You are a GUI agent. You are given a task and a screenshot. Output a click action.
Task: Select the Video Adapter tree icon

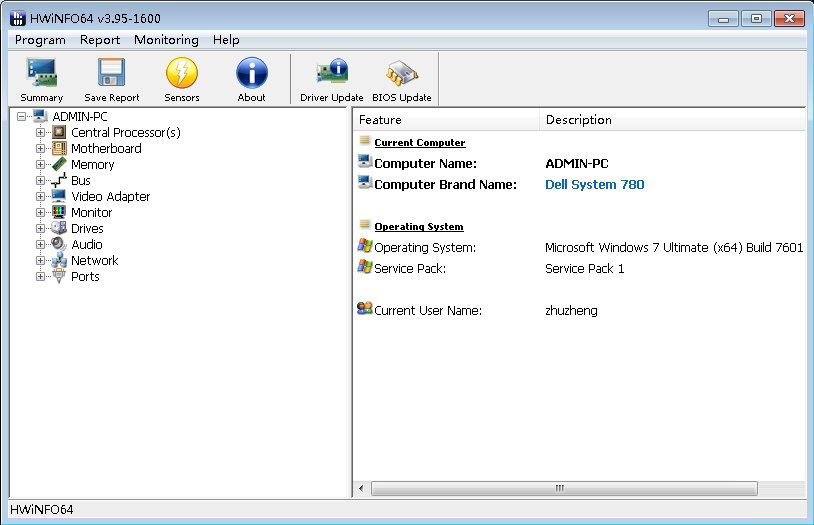point(59,196)
